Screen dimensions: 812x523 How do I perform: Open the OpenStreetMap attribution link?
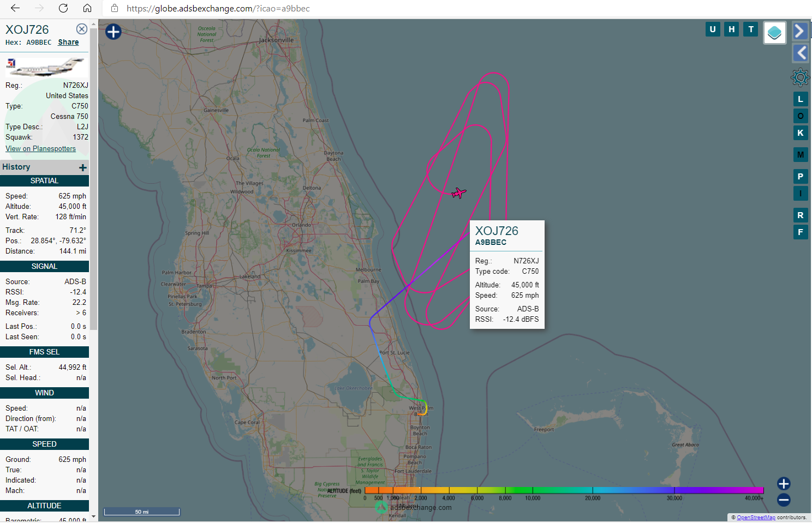tap(756, 518)
